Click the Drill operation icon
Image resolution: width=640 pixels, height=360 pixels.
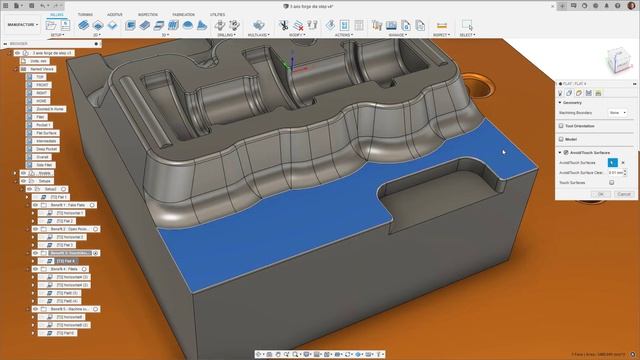coord(220,25)
